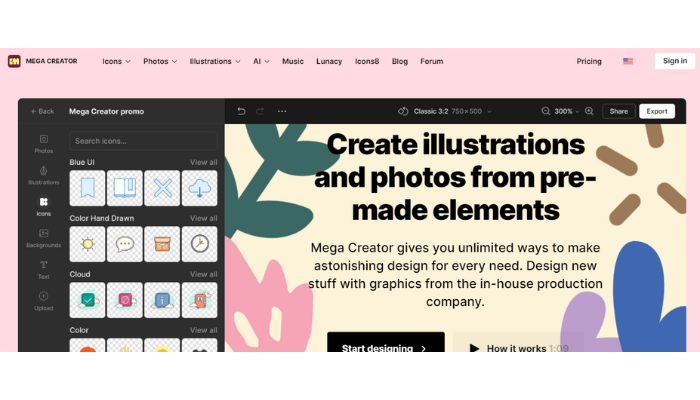Open the 300% zoom level dropdown
The height and width of the screenshot is (400, 700).
(x=567, y=111)
